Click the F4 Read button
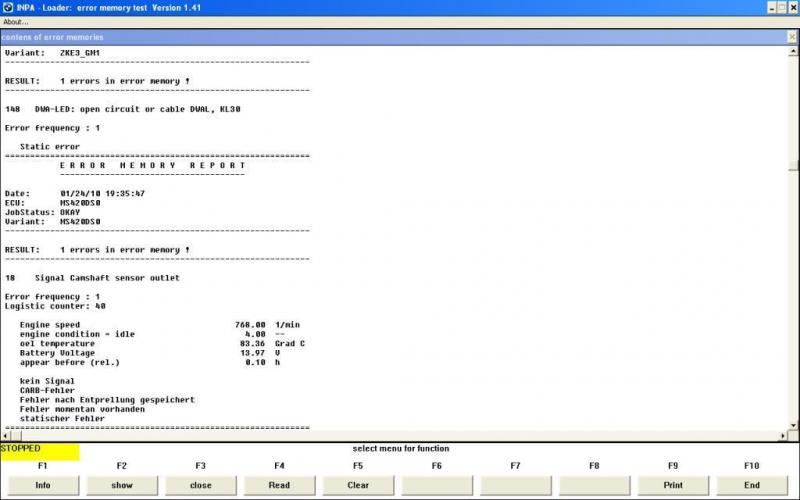The width and height of the screenshot is (800, 500). [x=279, y=485]
